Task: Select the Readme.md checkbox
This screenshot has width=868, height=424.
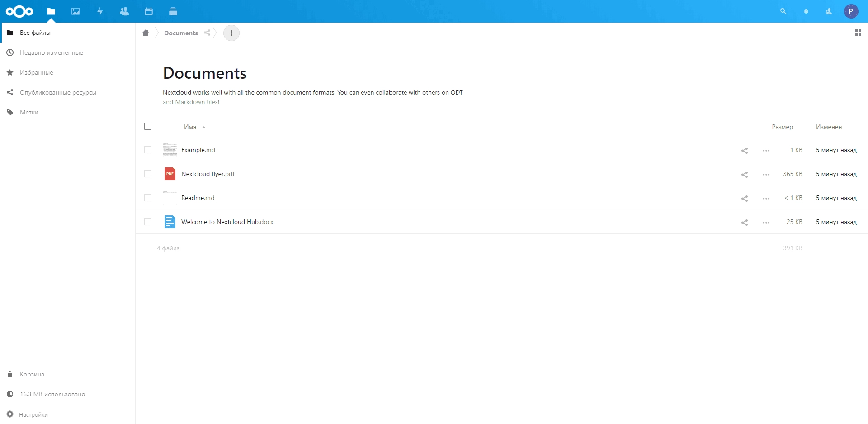Action: pos(148,198)
